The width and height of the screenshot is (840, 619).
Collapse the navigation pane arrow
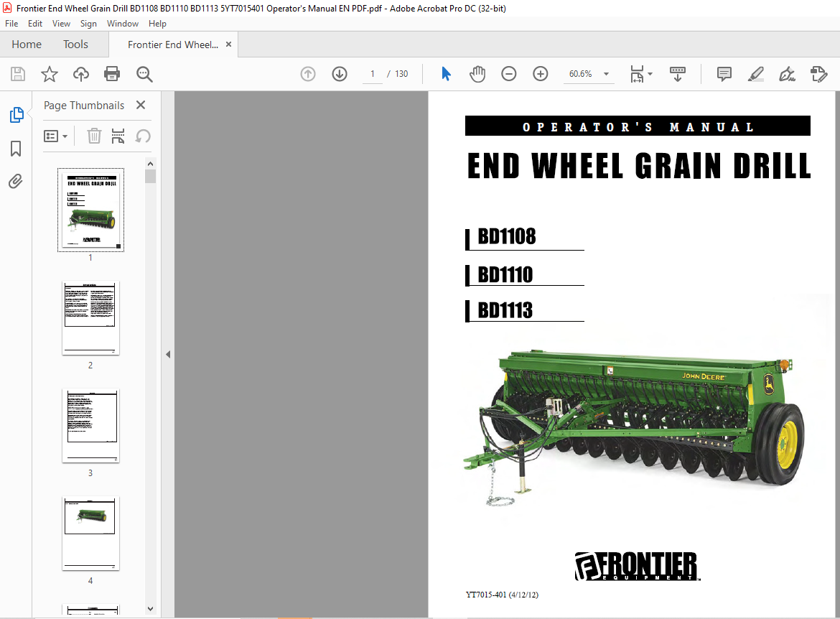(x=168, y=354)
